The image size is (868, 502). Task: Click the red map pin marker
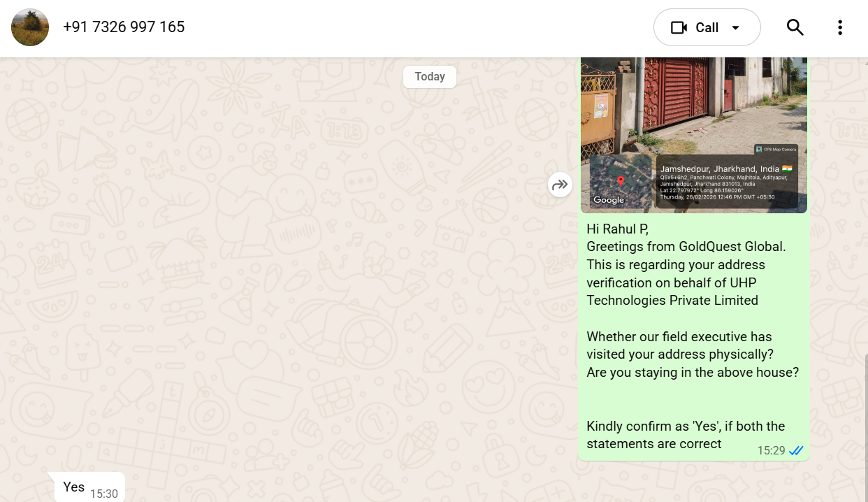[621, 182]
